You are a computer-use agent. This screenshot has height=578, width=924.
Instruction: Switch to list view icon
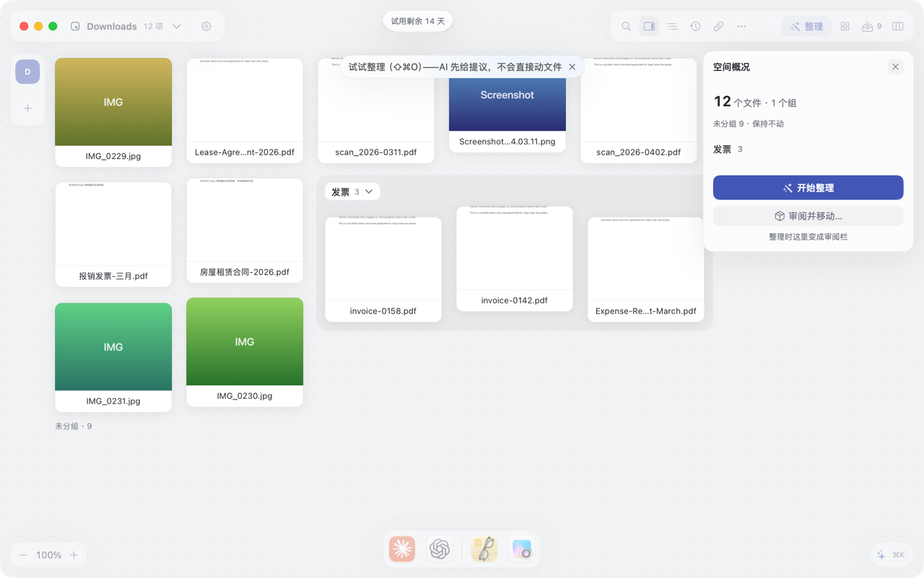coord(672,26)
